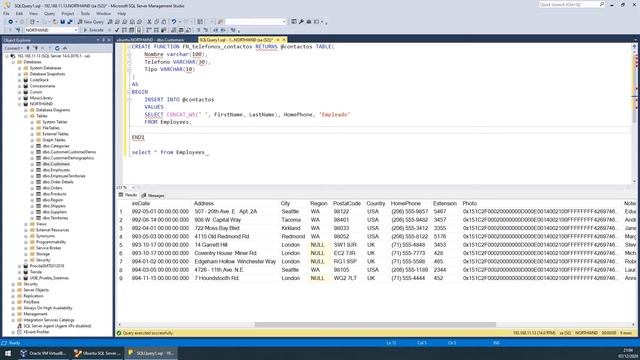Click the Cut scissors icon
The width and height of the screenshot is (640, 360).
tap(149, 22)
